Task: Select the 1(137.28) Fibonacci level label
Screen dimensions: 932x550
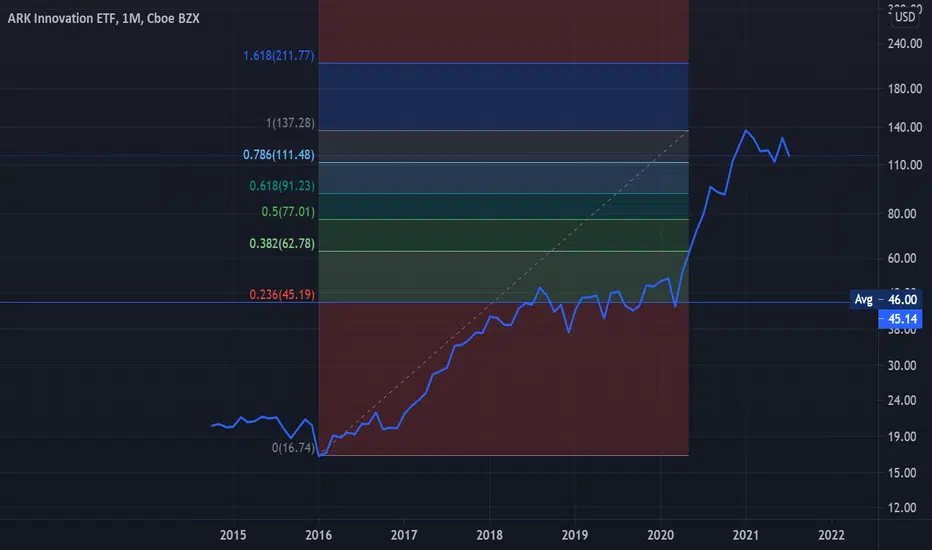Action: 290,123
